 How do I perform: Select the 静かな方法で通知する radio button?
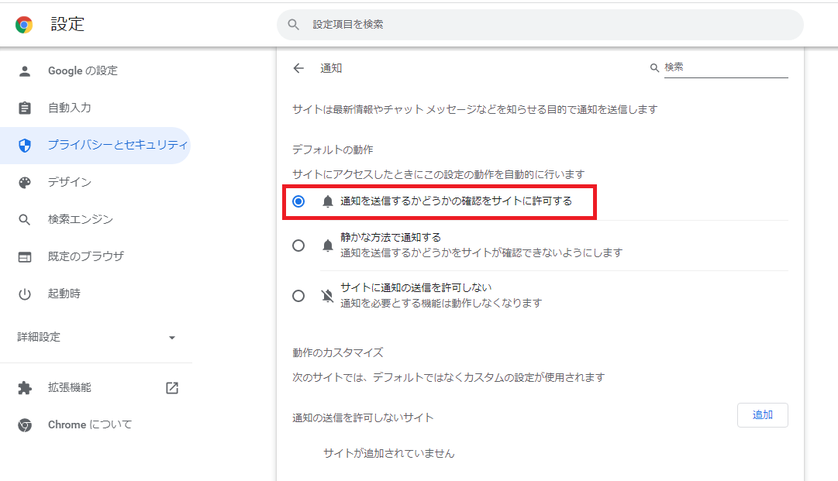point(298,245)
